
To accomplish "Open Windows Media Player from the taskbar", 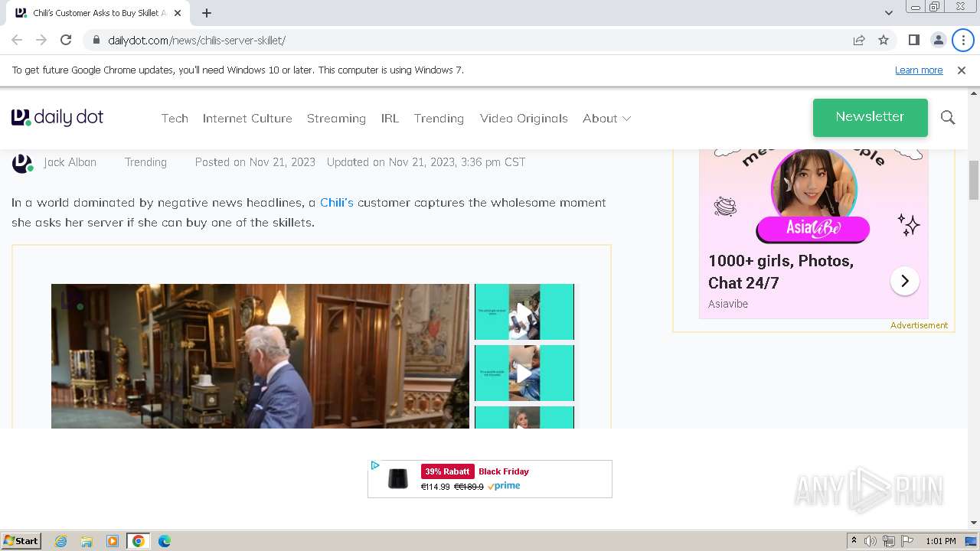I will pyautogui.click(x=113, y=541).
